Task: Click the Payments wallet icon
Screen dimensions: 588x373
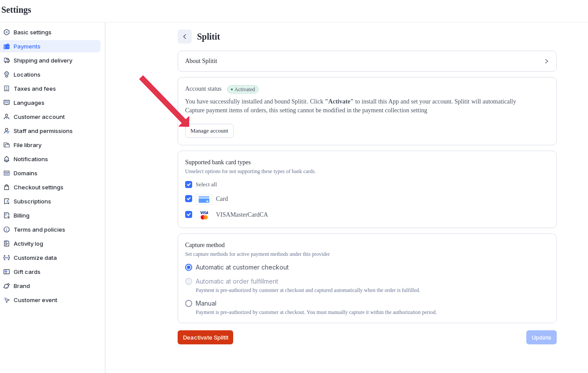Action: [7, 46]
